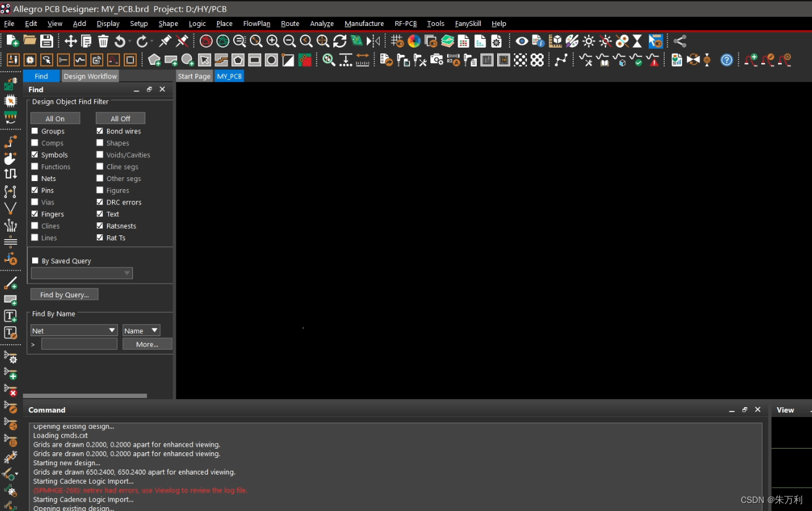Click the All On button
This screenshot has height=511, width=812.
[56, 119]
